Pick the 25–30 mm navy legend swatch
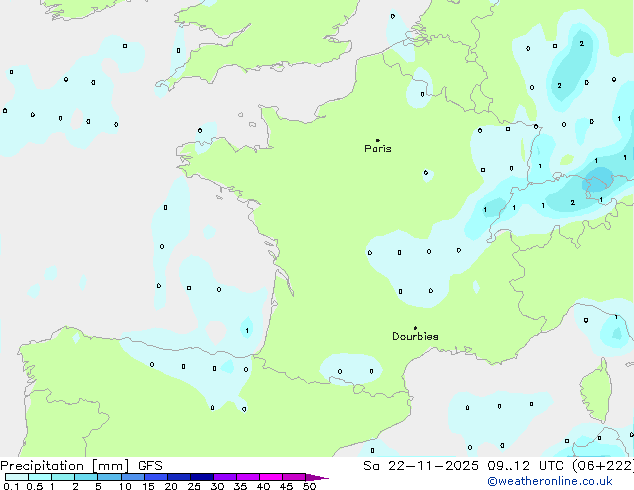This screenshot has height=490, width=634. [202, 477]
